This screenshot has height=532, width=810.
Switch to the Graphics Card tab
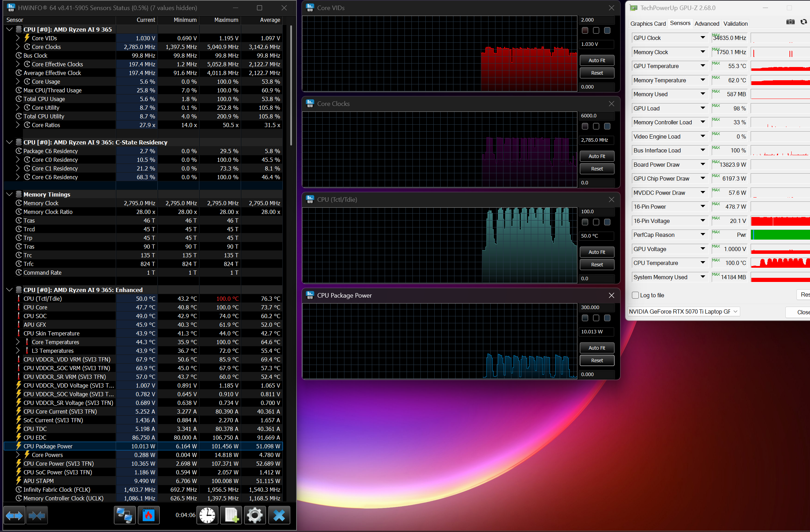(648, 24)
